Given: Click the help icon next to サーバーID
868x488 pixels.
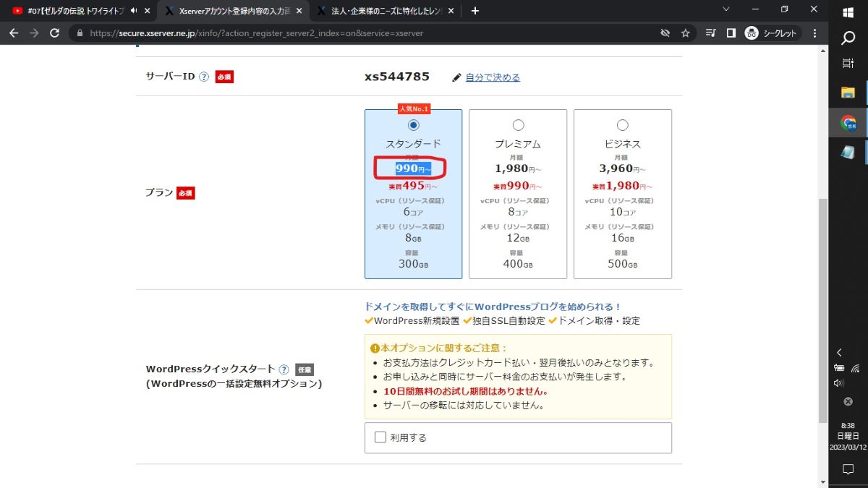Looking at the screenshot, I should coord(204,77).
